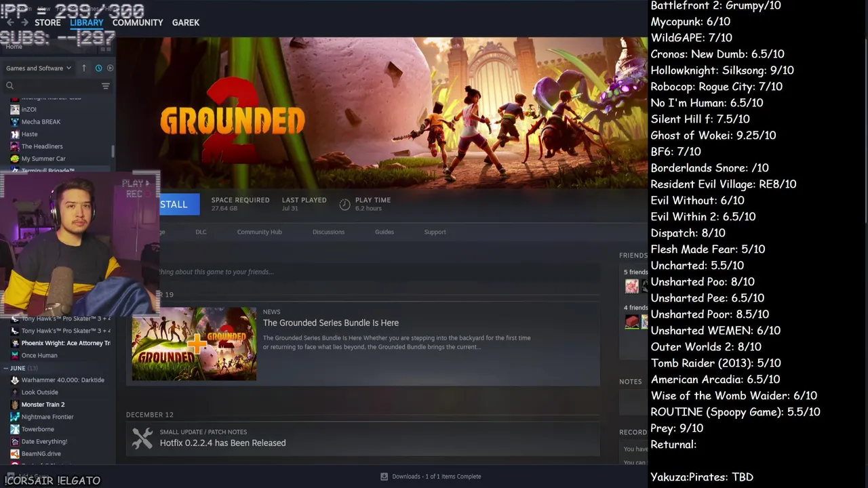Click the Date Everything! game icon
Image resolution: width=868 pixels, height=488 pixels.
[15, 441]
